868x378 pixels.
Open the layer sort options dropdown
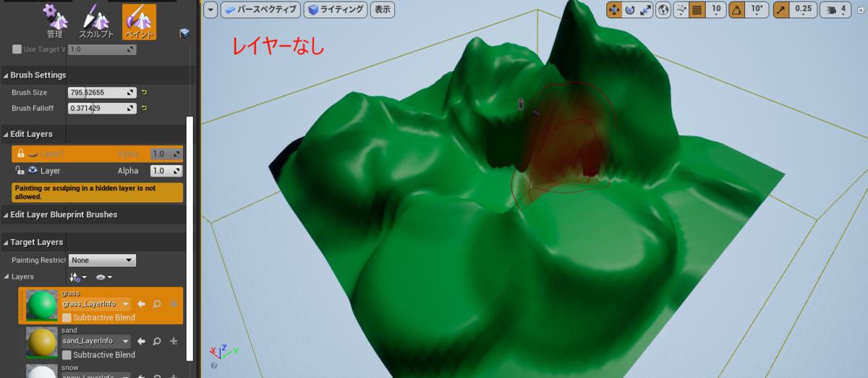(x=77, y=277)
